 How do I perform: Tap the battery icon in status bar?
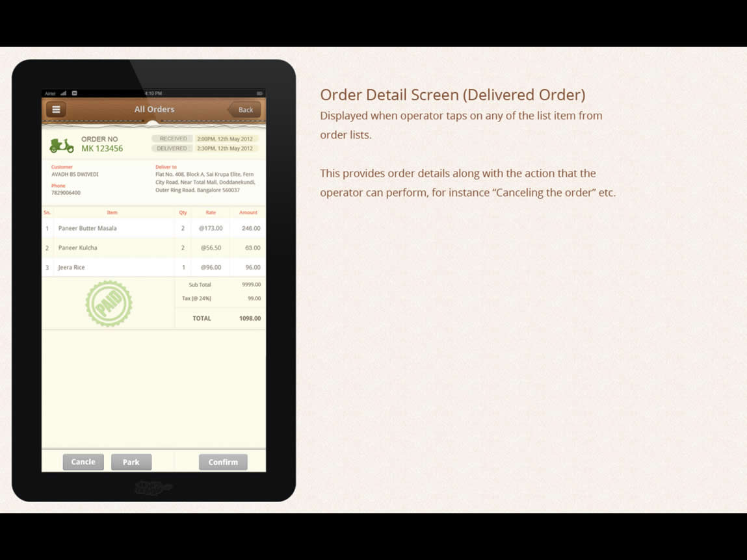[259, 94]
